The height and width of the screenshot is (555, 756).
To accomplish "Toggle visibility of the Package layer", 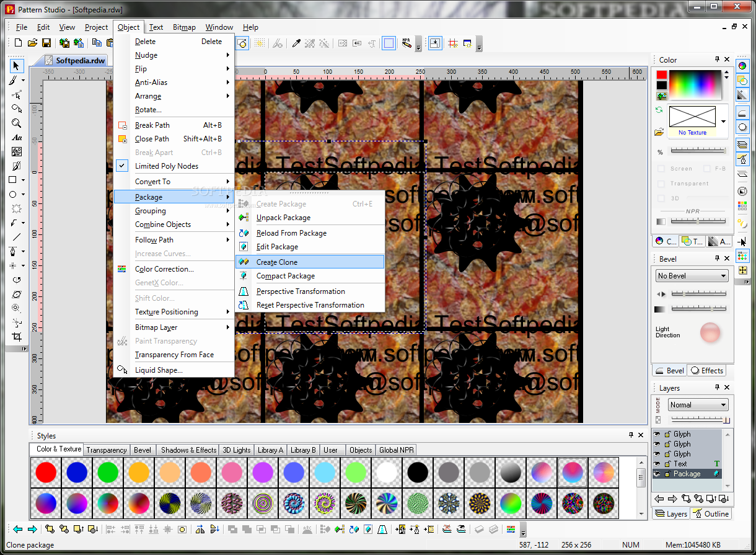I will [x=657, y=474].
